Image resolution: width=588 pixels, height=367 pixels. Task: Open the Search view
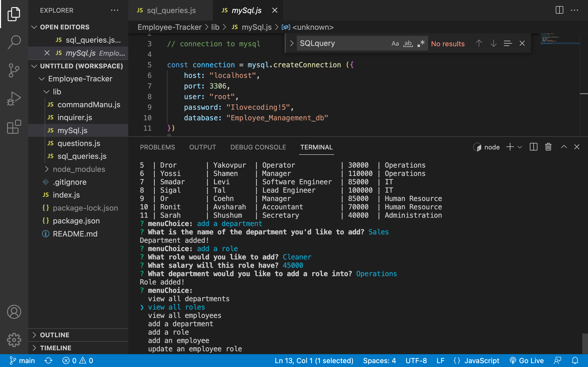14,42
